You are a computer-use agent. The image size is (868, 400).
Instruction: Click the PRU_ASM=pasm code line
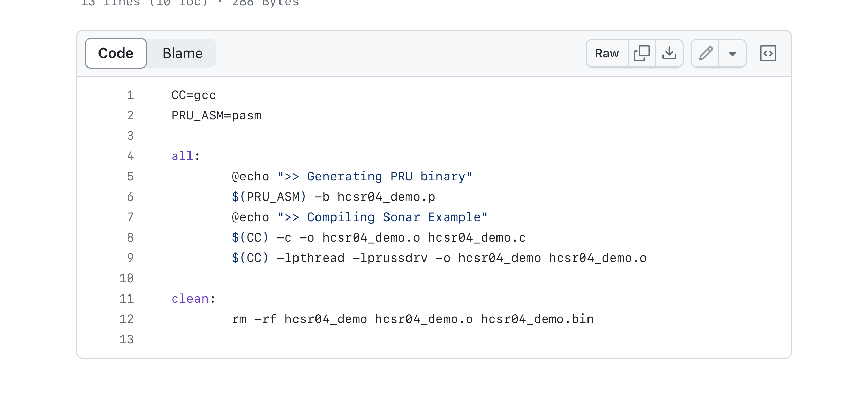pyautogui.click(x=216, y=115)
